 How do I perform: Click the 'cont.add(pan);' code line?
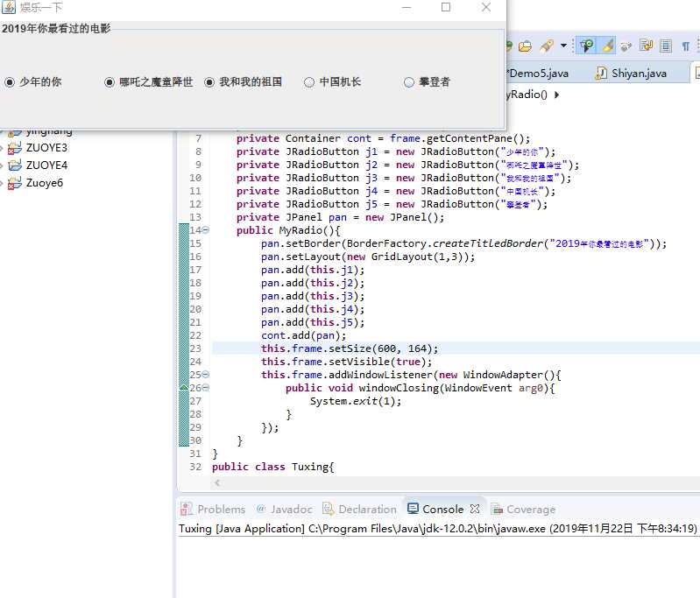304,335
